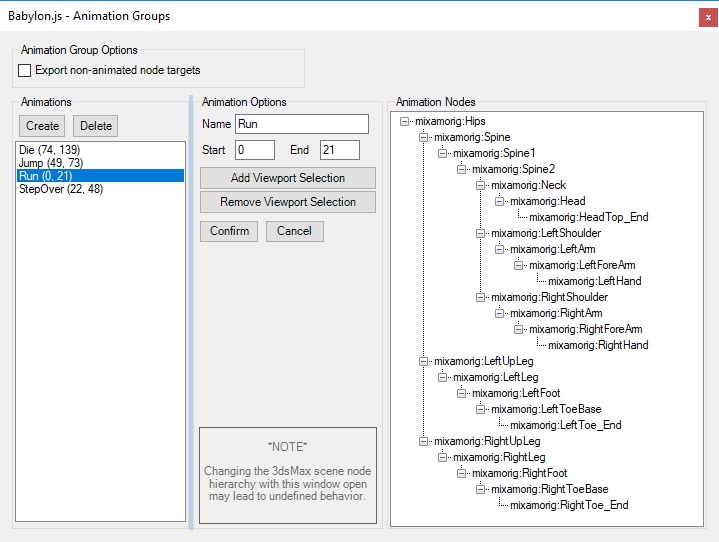Click the Start frame input box
This screenshot has height=542, width=719.
(254, 150)
